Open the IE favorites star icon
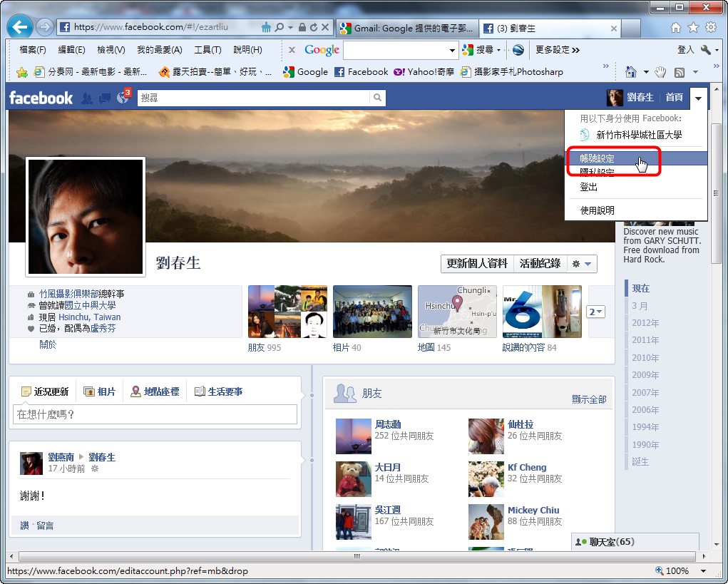 693,28
